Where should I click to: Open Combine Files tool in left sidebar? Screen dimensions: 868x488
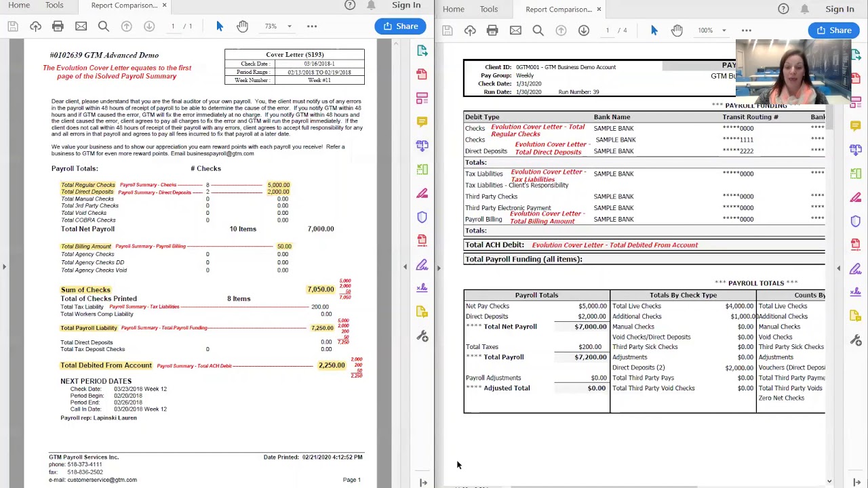pyautogui.click(x=422, y=145)
